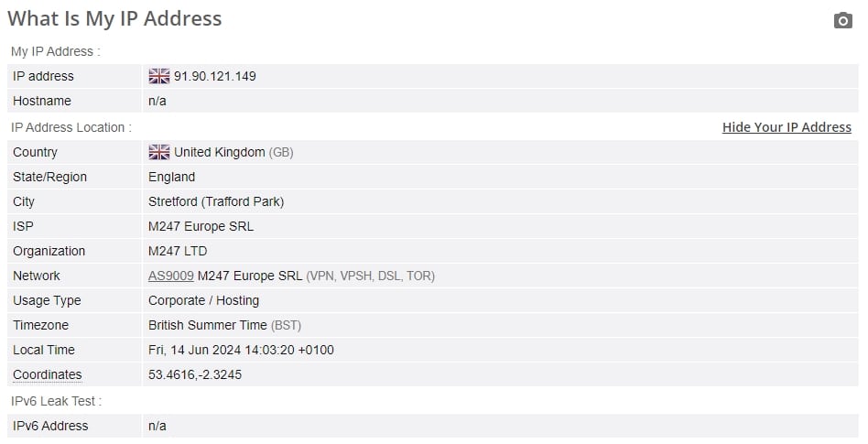The width and height of the screenshot is (868, 444).
Task: Click the Corporate / Hosting usage type
Action: (203, 300)
